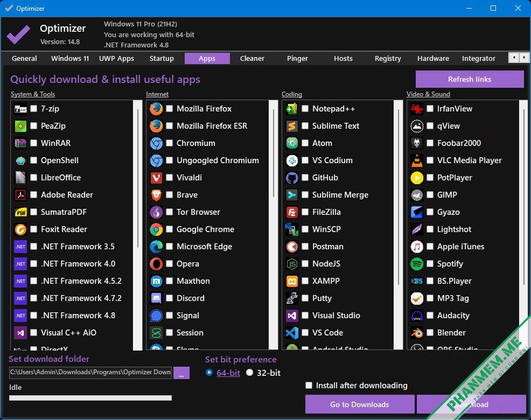Click the Blender icon
Image resolution: width=531 pixels, height=420 pixels.
417,333
